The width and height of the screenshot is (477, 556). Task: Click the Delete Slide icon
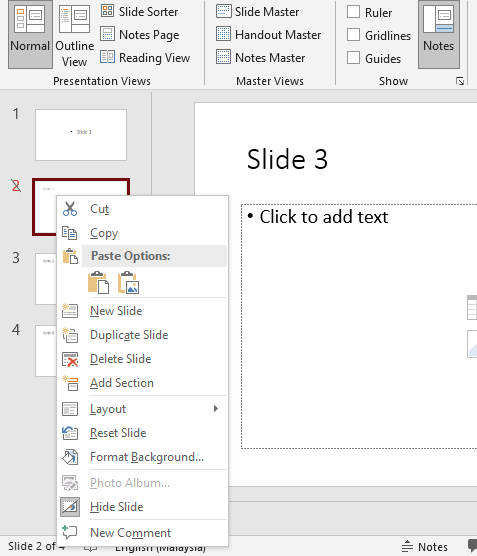(x=70, y=359)
